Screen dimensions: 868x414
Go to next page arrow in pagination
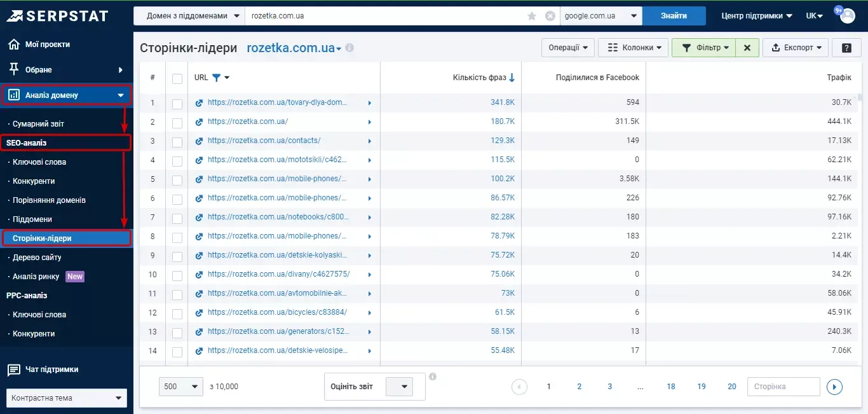coord(834,387)
